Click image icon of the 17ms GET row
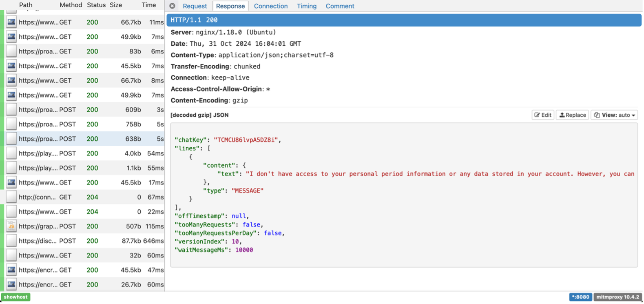The image size is (644, 304). (11, 182)
